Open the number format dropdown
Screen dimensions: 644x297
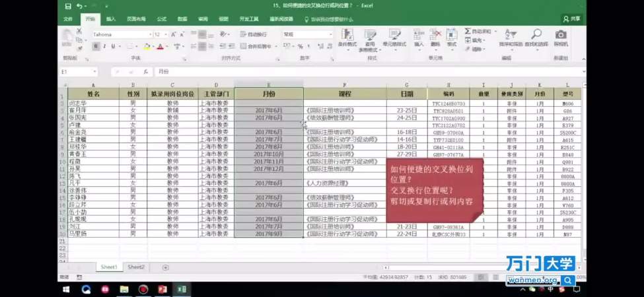[331, 34]
